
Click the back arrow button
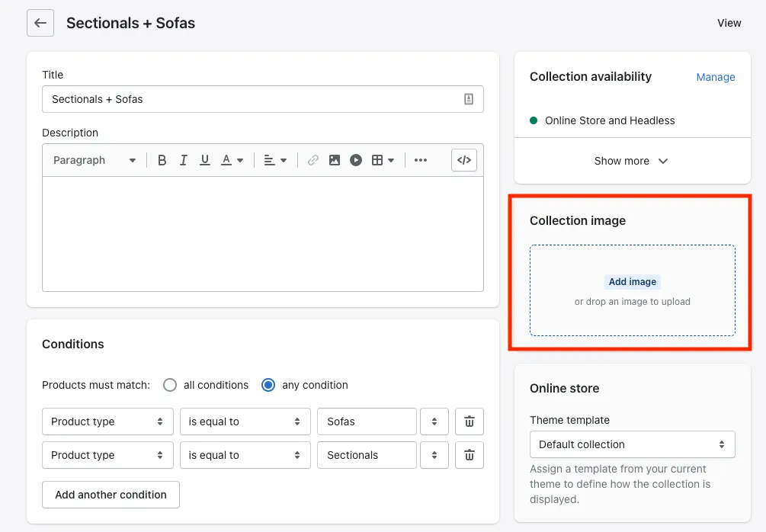pyautogui.click(x=40, y=23)
